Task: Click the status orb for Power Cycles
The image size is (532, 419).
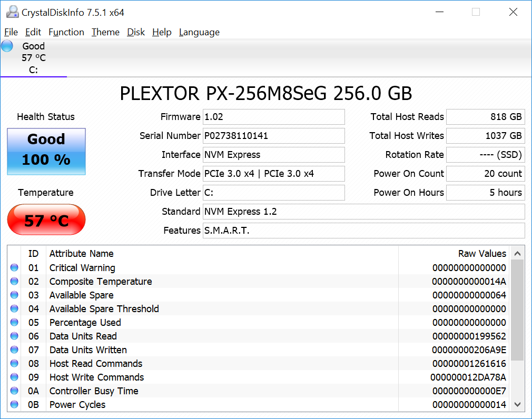Action: 14,404
